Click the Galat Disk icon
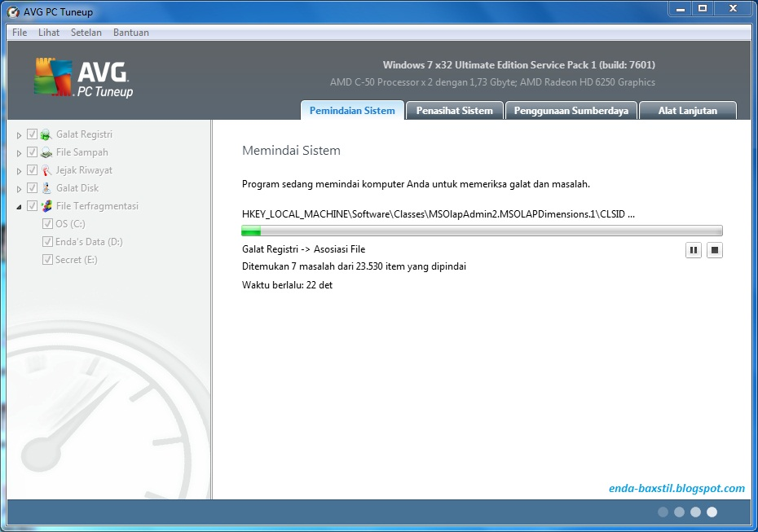The image size is (758, 532). tap(46, 188)
